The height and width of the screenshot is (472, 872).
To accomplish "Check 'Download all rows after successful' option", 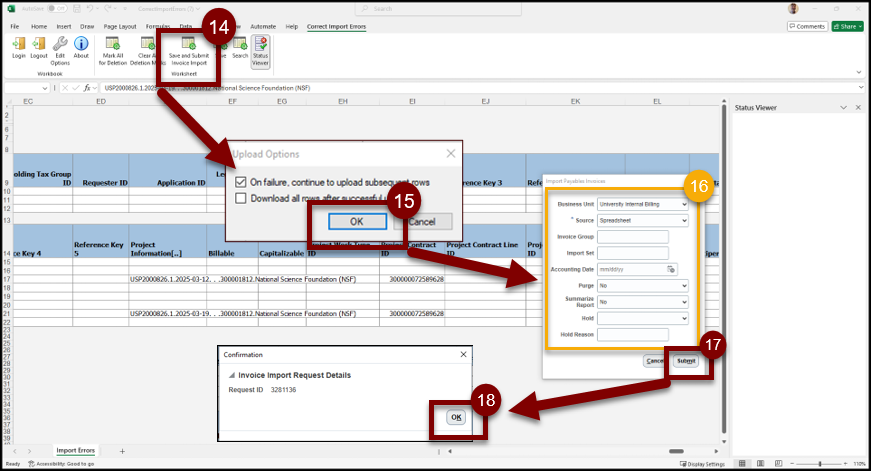I will coord(240,198).
